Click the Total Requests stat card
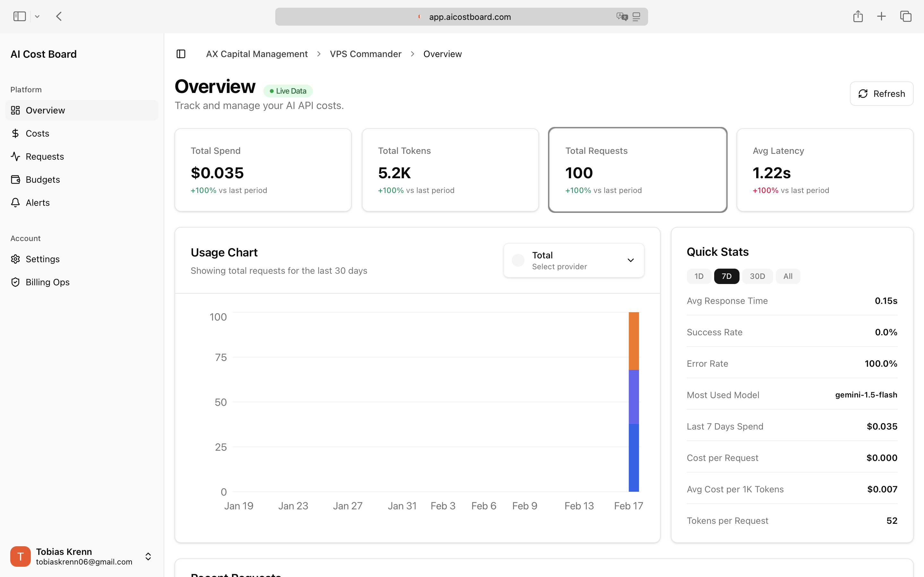 pos(637,170)
